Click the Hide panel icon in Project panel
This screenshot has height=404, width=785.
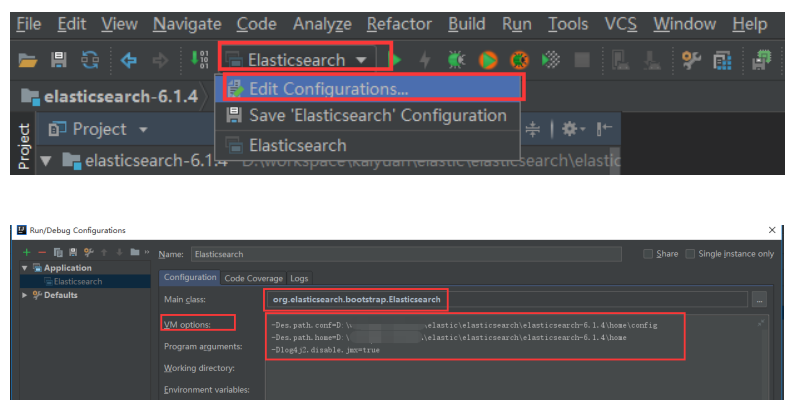pyautogui.click(x=604, y=129)
